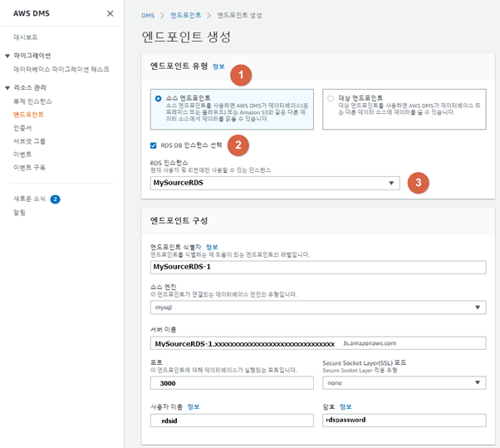Open 복제 인스턴스 page

coord(32,101)
